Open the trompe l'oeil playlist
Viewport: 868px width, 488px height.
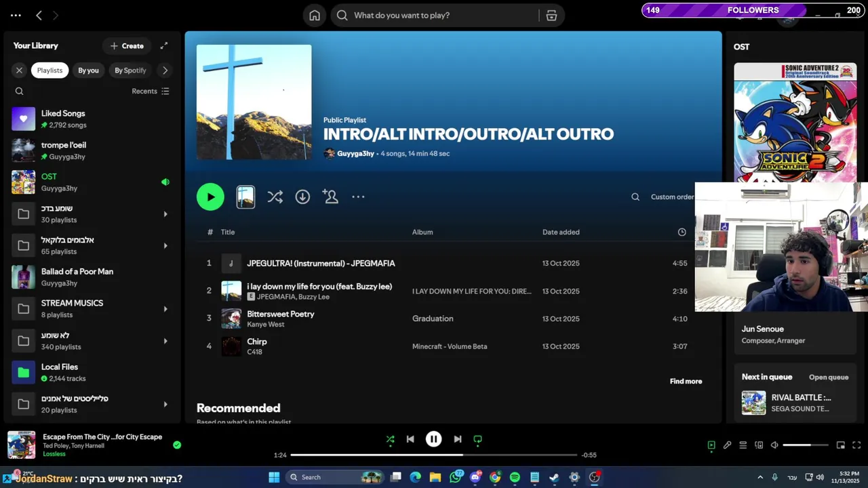point(92,150)
